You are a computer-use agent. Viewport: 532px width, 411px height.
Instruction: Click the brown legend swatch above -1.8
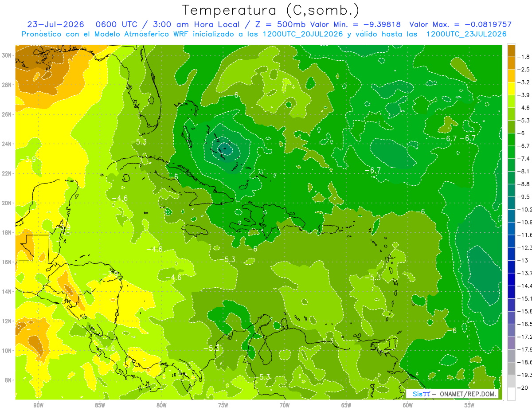click(x=511, y=50)
